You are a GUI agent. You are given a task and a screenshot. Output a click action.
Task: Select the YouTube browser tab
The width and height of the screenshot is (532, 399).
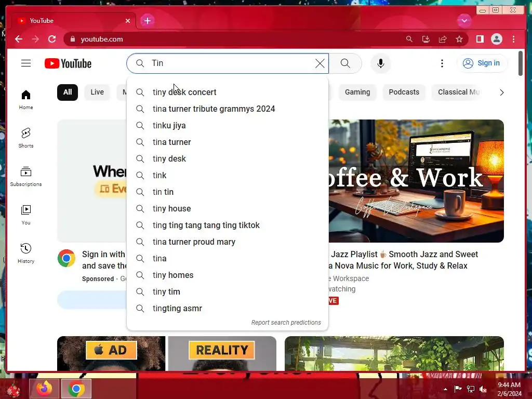pyautogui.click(x=74, y=21)
